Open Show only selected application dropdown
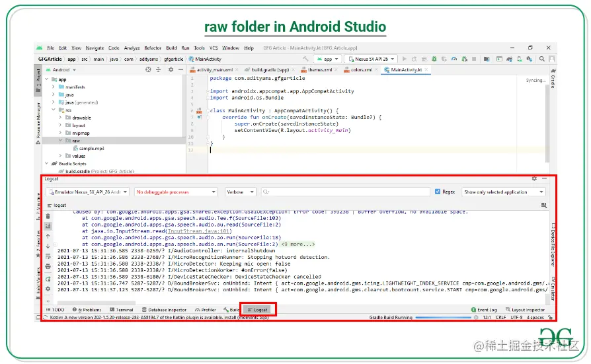This screenshot has width=591, height=364. click(x=504, y=192)
